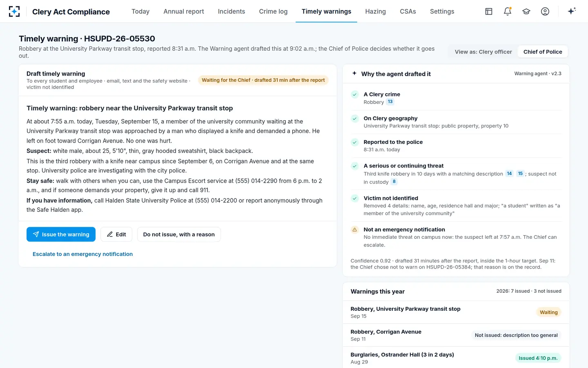This screenshot has width=588, height=368.
Task: Edit the draft timely warning
Action: pyautogui.click(x=116, y=234)
